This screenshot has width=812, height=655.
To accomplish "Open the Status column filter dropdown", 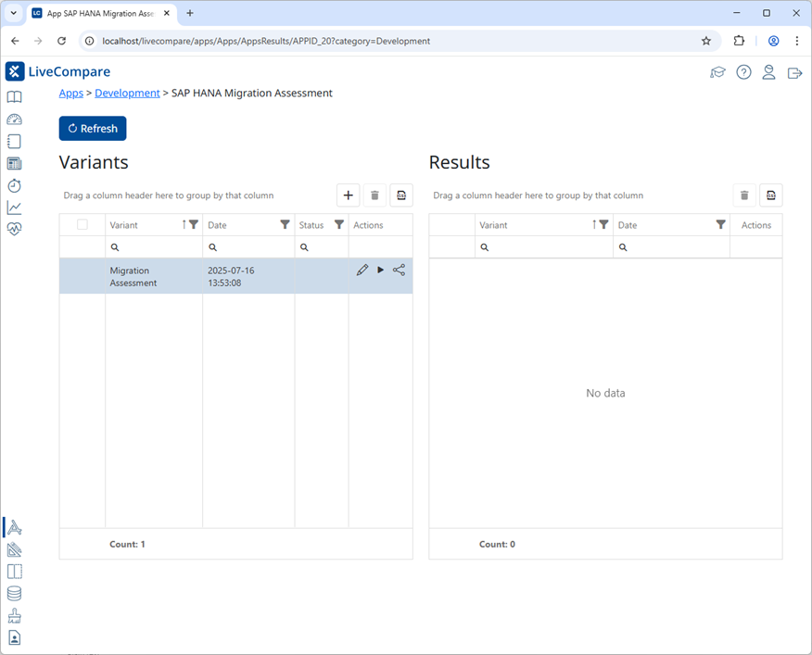I will [x=339, y=224].
